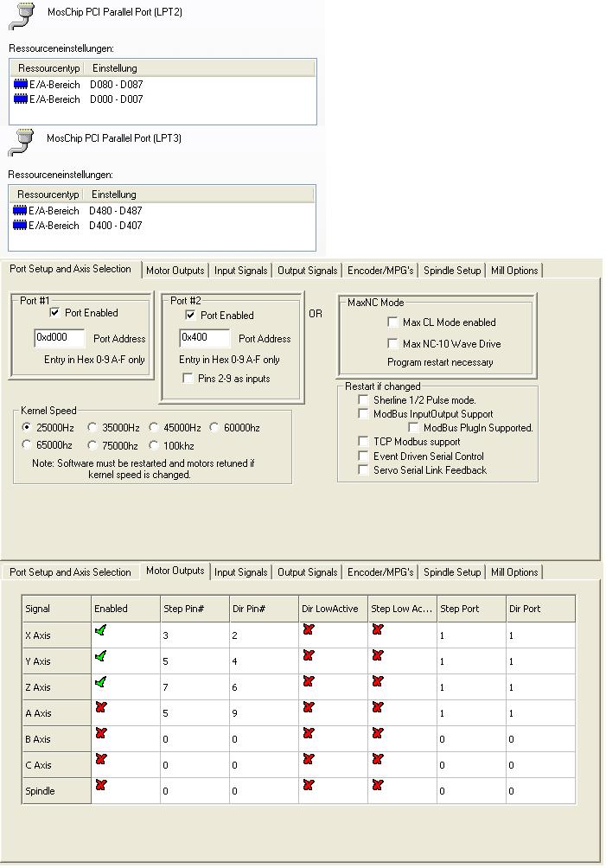The image size is (606, 868).
Task: Select the D480 - D487 resource chip icon
Action: [20, 210]
